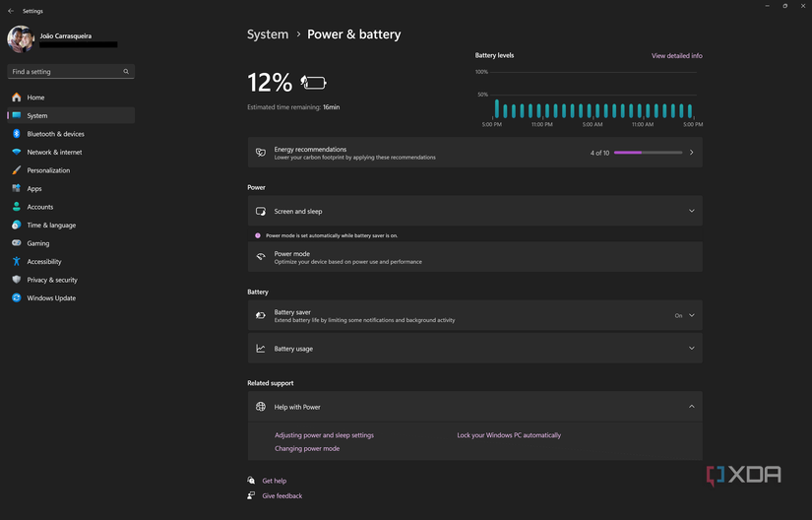The height and width of the screenshot is (520, 812).
Task: Open the Home settings page
Action: pyautogui.click(x=71, y=97)
